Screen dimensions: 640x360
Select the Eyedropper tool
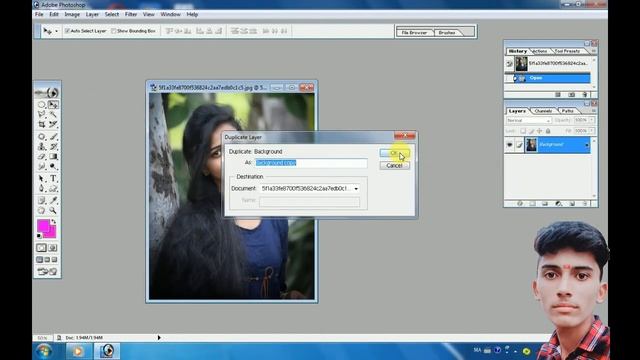(x=53, y=200)
